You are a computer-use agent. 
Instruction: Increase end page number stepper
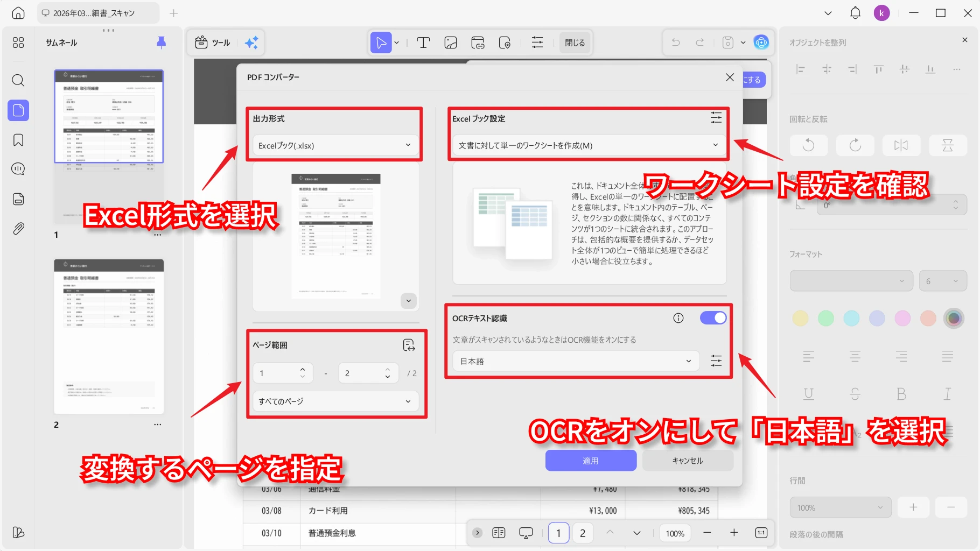(388, 369)
